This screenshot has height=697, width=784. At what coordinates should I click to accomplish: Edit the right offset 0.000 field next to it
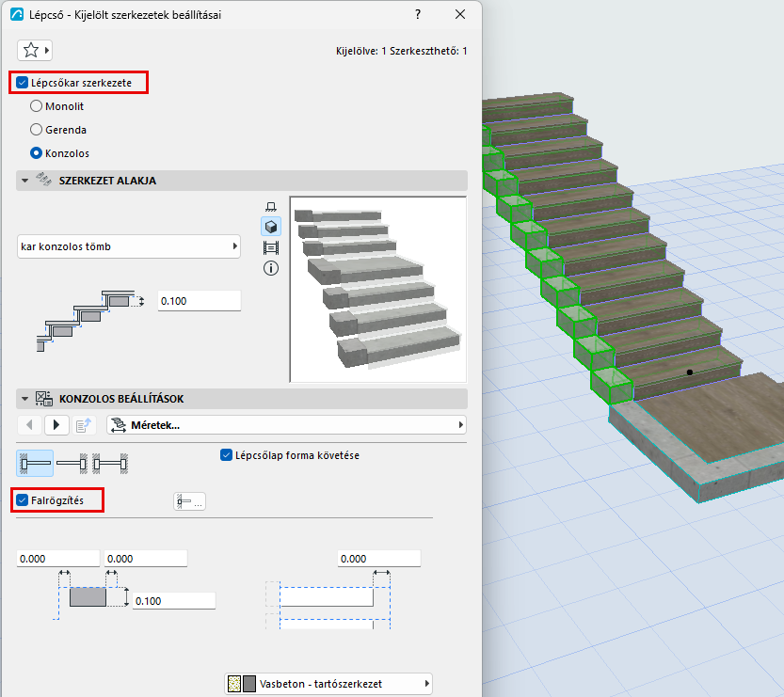tap(146, 559)
